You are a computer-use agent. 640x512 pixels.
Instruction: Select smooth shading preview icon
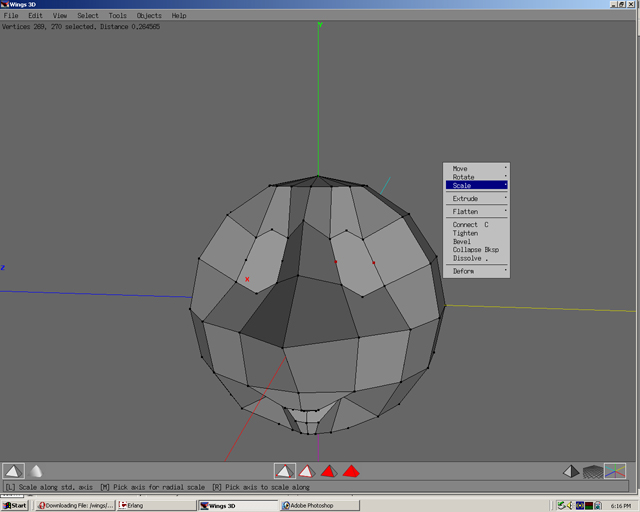coord(36,471)
